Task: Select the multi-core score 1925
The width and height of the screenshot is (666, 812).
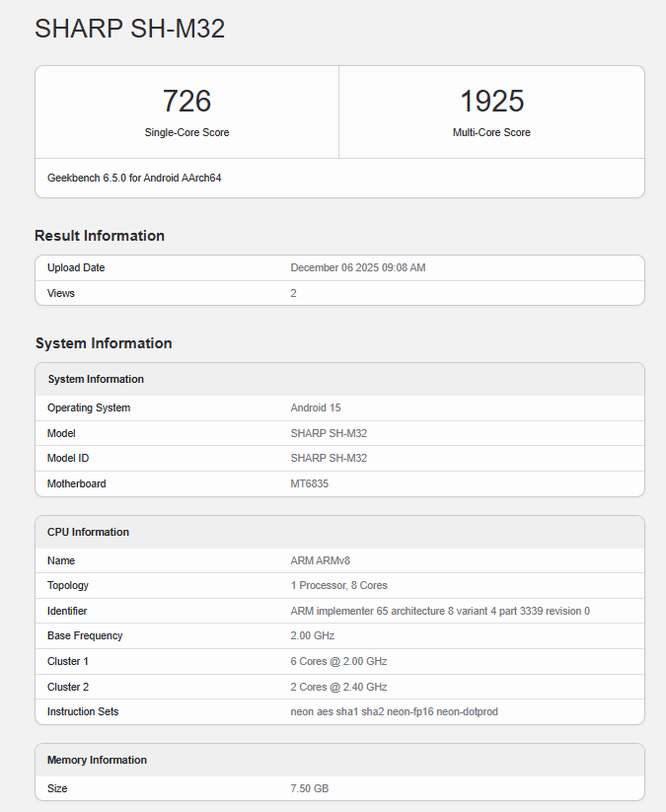Action: 491,101
